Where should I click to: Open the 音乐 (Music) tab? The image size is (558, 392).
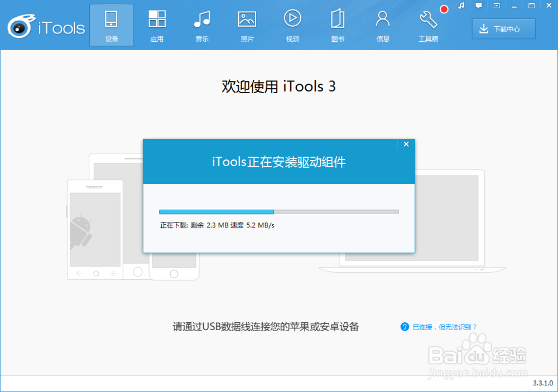coord(202,26)
